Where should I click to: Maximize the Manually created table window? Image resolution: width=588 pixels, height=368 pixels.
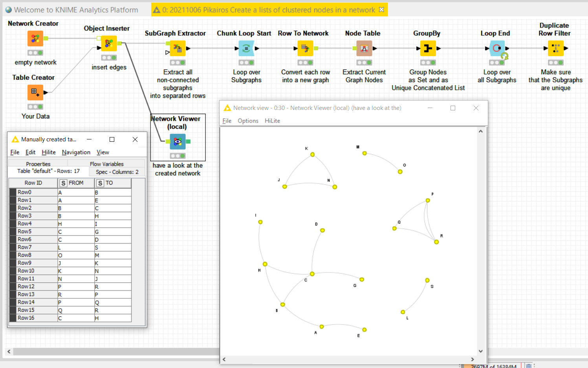(112, 139)
